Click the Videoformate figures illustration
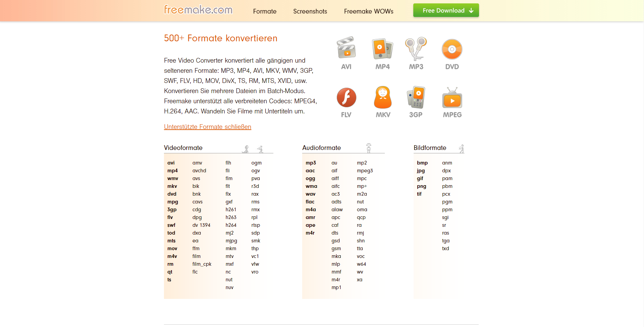Screen dimensions: 644x327 click(253, 149)
